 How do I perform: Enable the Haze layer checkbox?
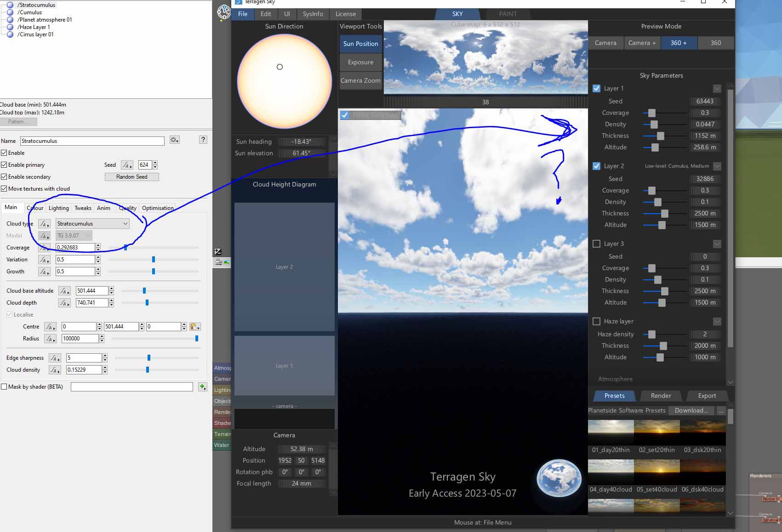click(x=596, y=321)
